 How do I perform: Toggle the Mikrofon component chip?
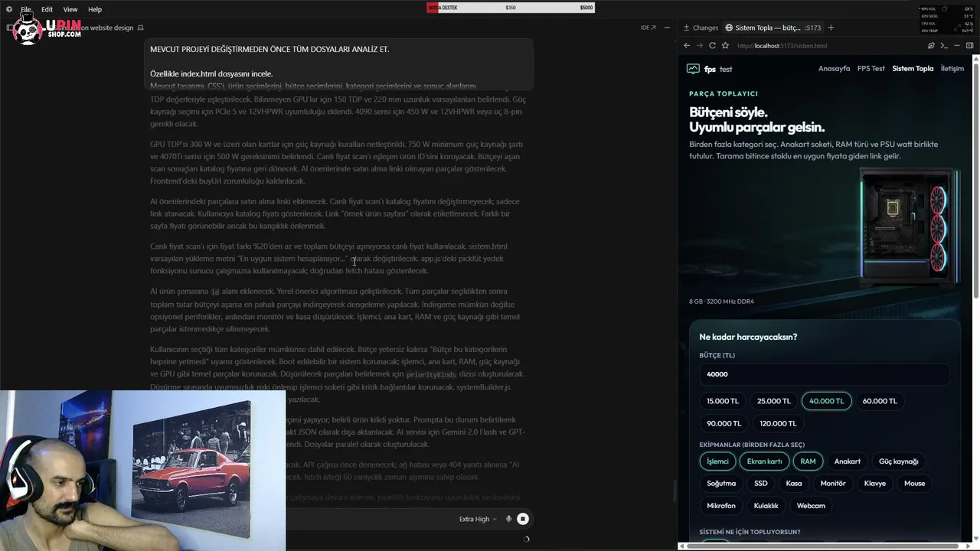click(721, 506)
